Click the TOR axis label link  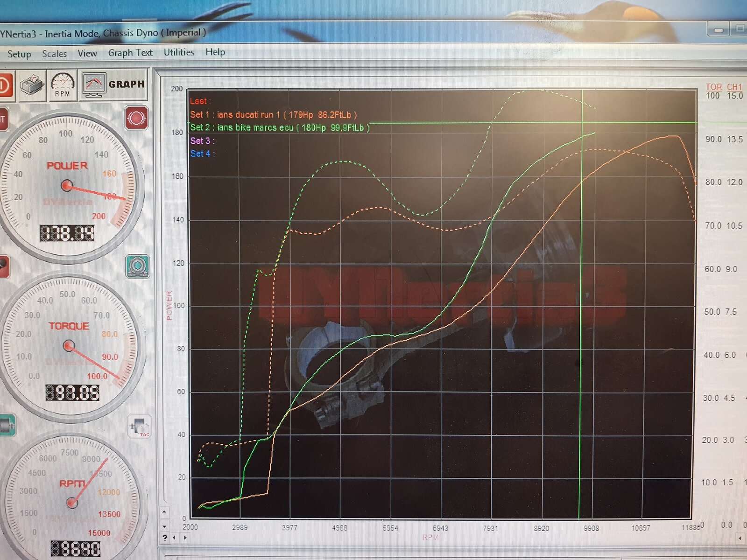(x=713, y=87)
